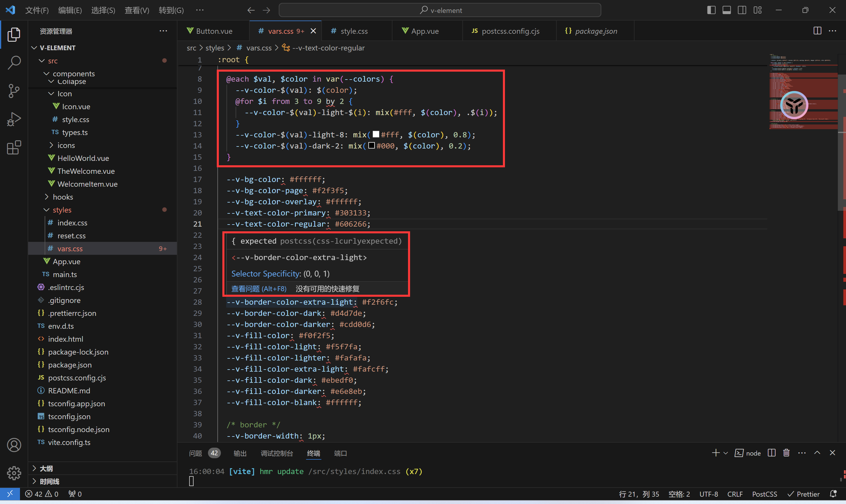Click Prettier status bar button
Screen dimensions: 846x504
803,494
